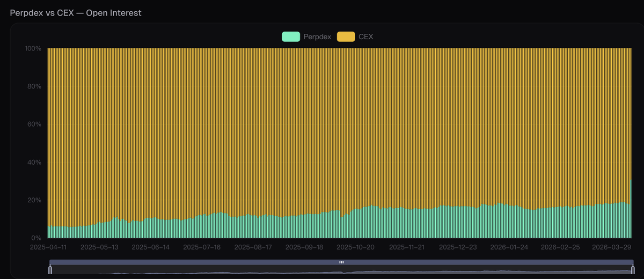Screen dimensions: 644x279
Task: Click the 2025-08-17 date label
Action: [253, 247]
